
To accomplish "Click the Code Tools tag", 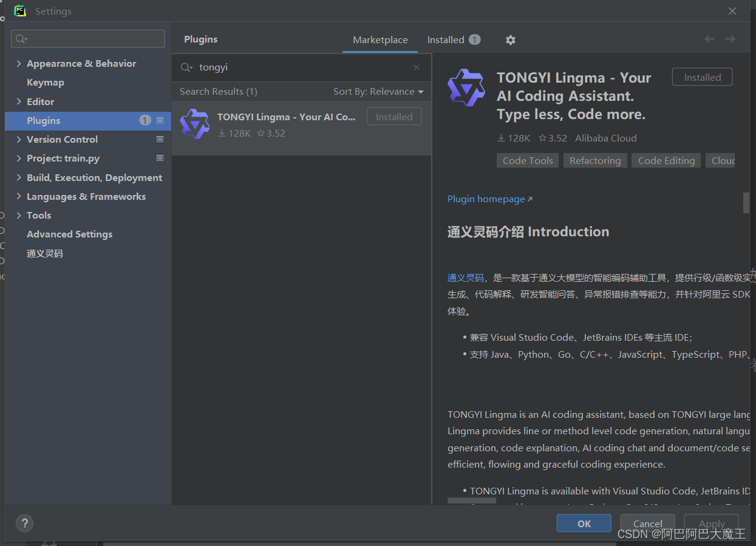I will pyautogui.click(x=528, y=160).
